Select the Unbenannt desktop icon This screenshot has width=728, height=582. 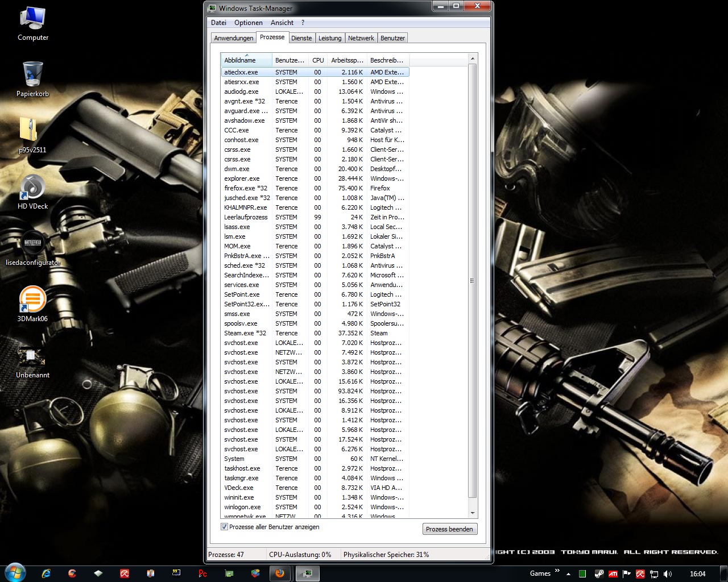[32, 361]
